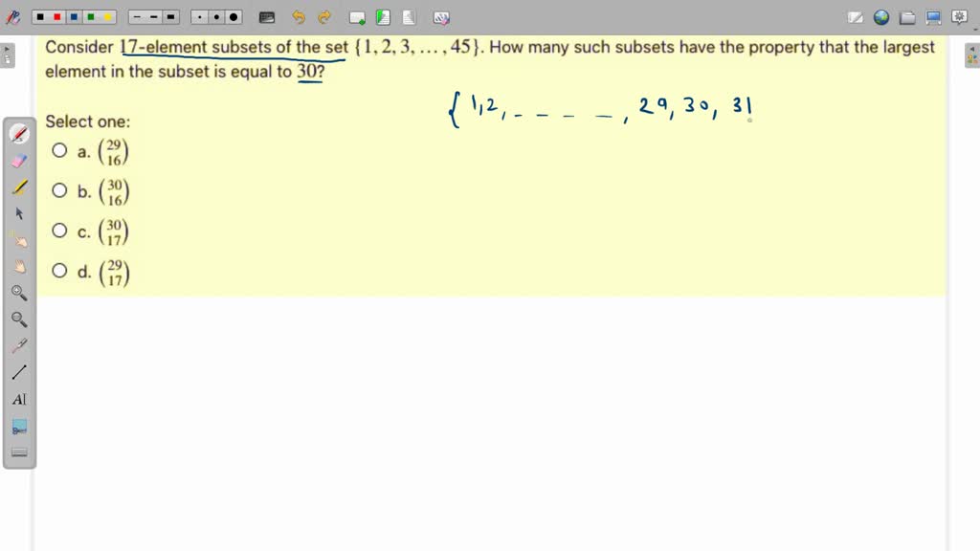Viewport: 980px width, 551px height.
Task: Select answer option a
Action: (59, 150)
